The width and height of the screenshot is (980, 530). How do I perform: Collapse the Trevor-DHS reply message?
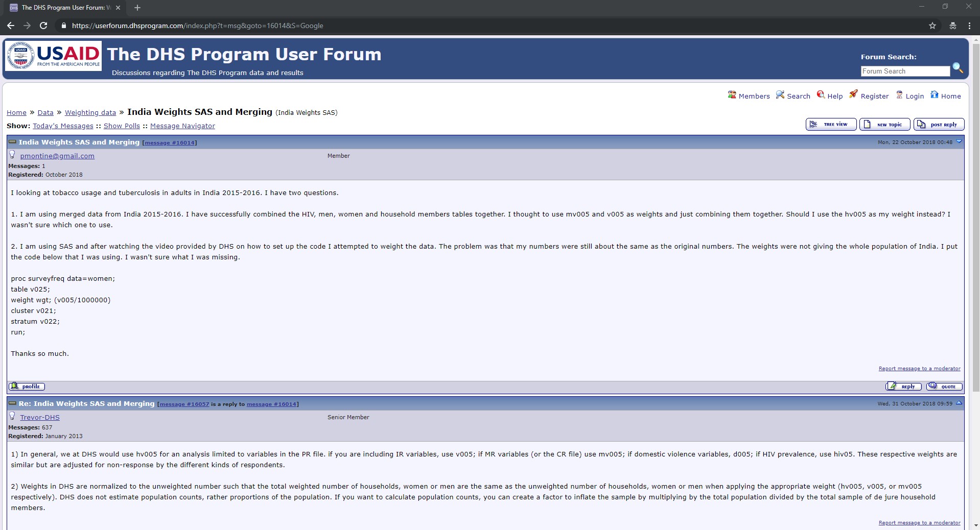pyautogui.click(x=12, y=403)
